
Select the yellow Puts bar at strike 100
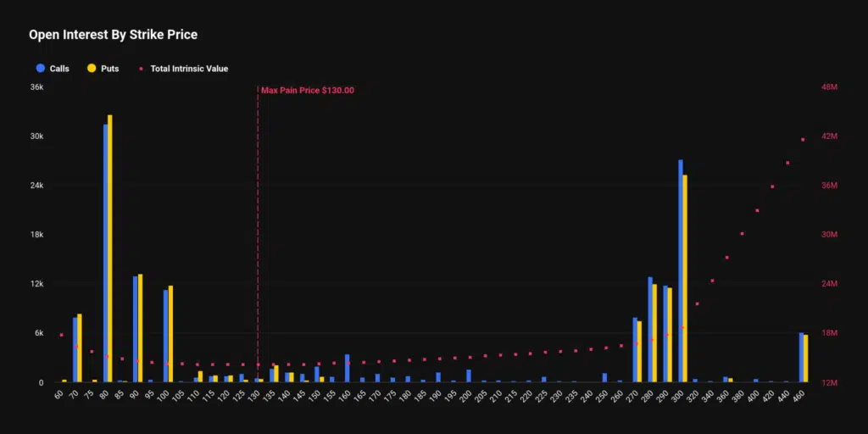coord(170,335)
